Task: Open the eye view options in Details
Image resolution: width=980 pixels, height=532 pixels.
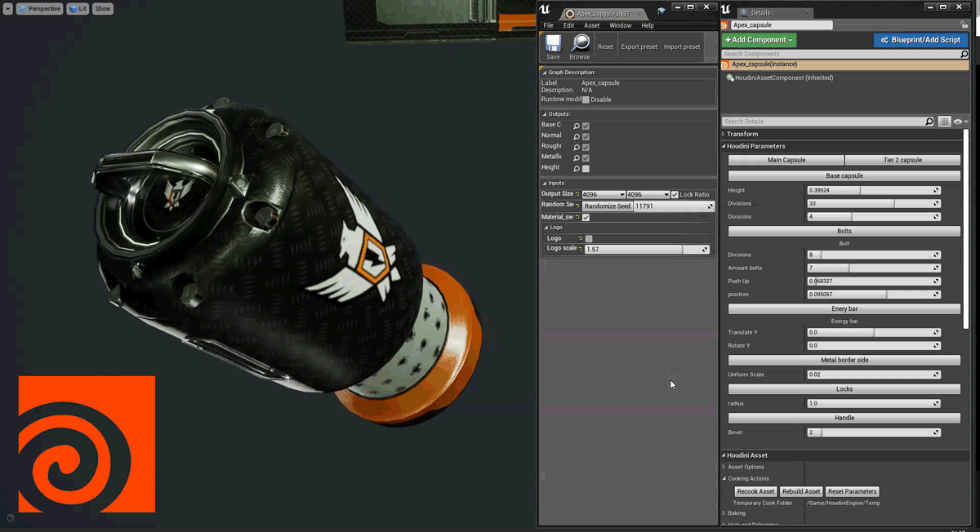Action: coord(959,122)
